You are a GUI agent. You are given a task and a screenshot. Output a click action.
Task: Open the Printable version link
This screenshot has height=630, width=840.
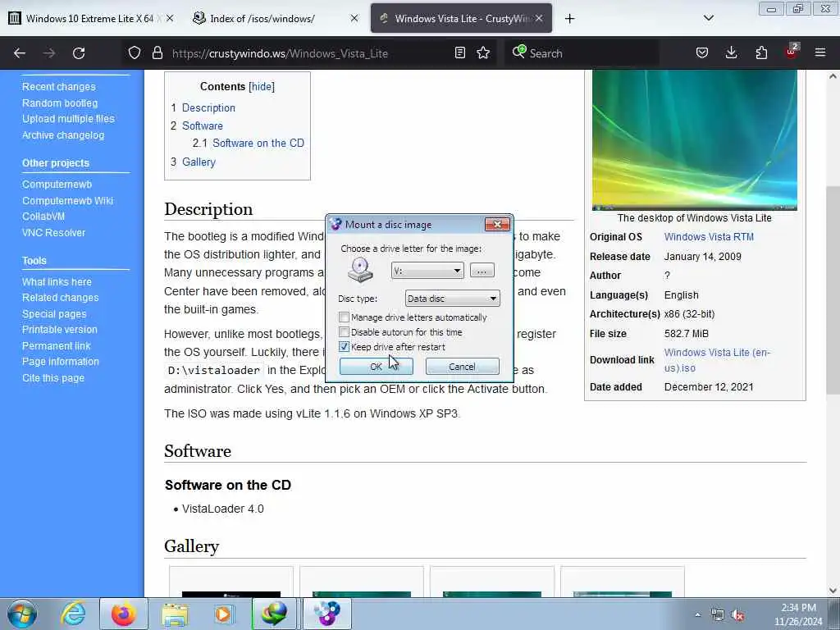tap(59, 330)
